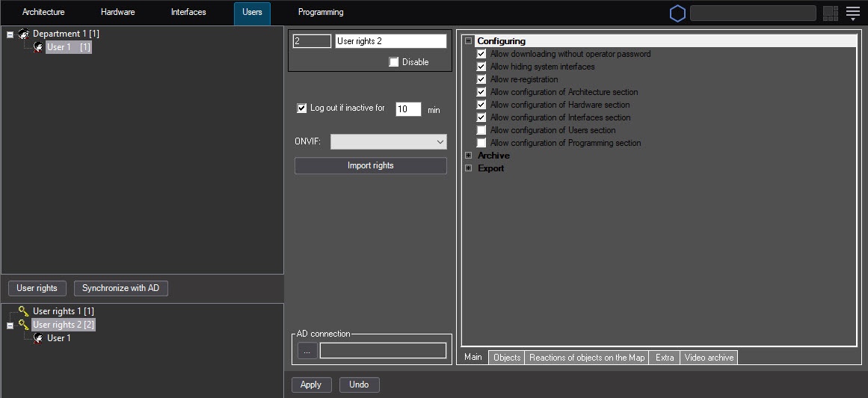Click the User rights 1 key icon
This screenshot has width=868, height=398.
[24, 311]
